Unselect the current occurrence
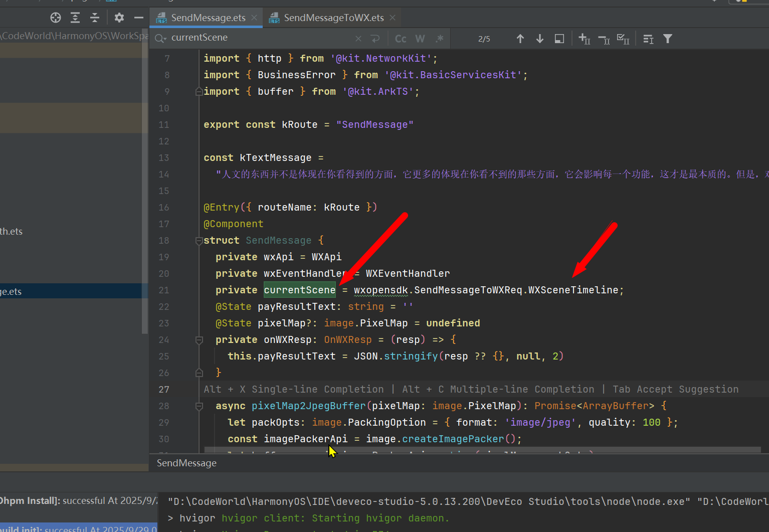 (604, 39)
